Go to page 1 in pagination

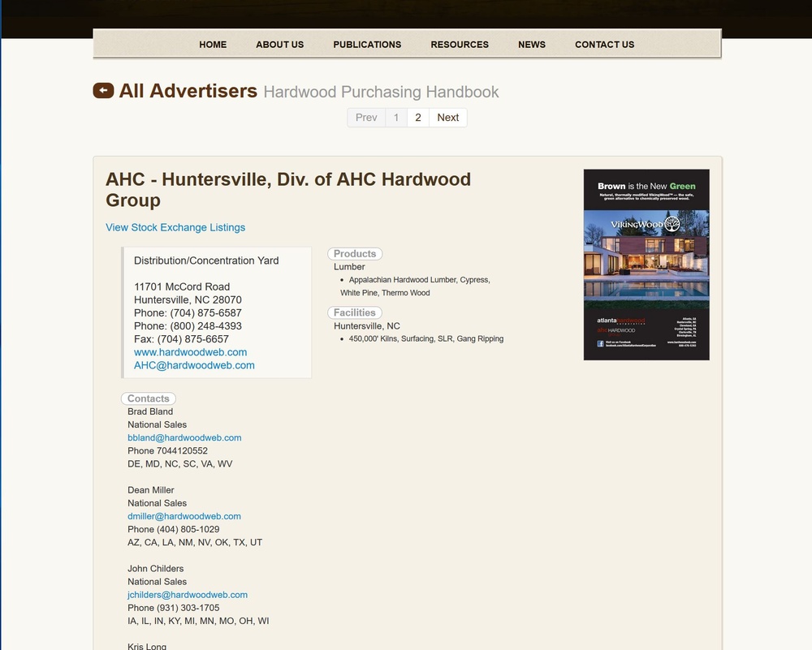point(396,118)
